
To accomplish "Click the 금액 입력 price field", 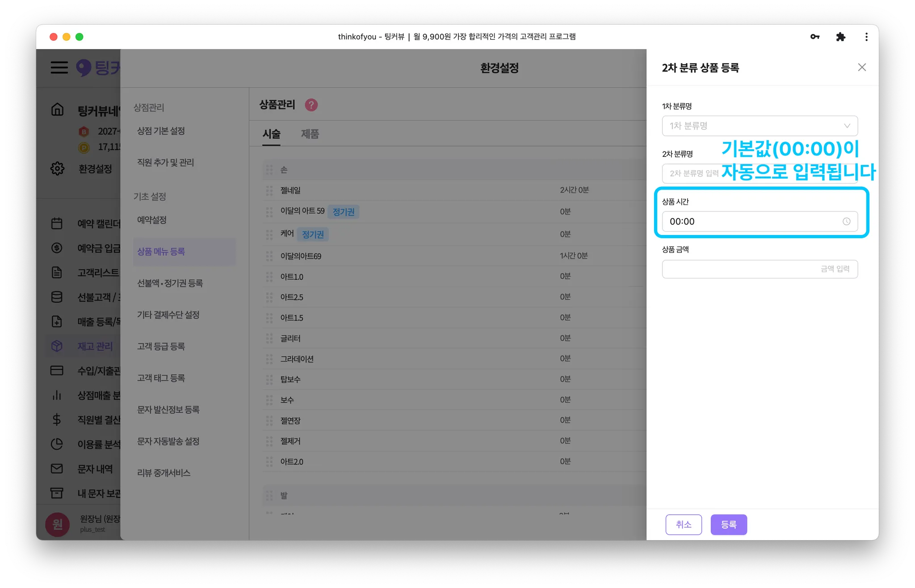I will tap(760, 269).
